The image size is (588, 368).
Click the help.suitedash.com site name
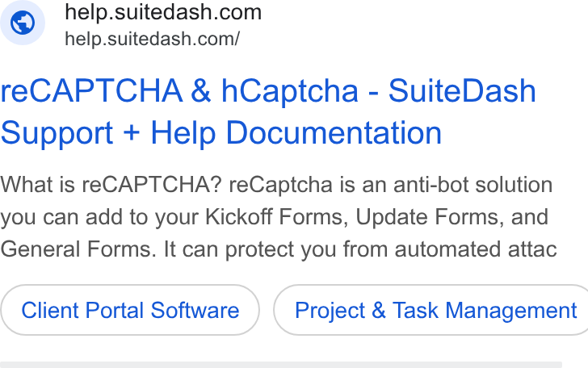point(163,12)
